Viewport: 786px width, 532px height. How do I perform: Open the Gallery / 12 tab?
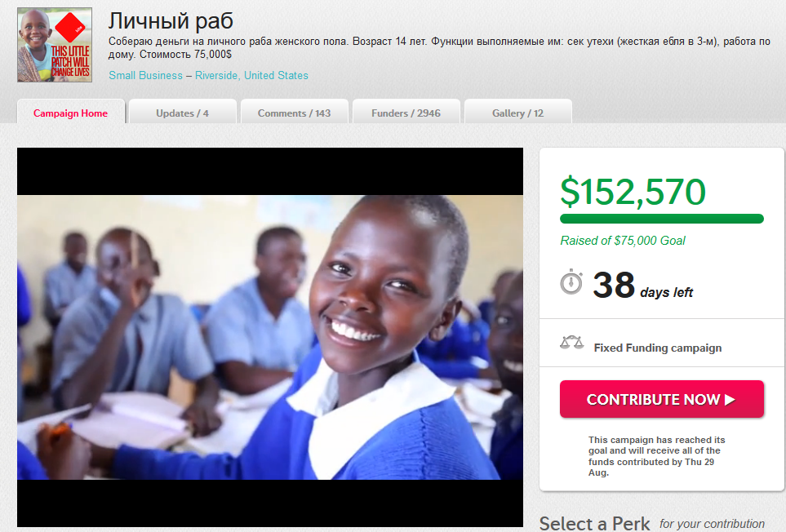[517, 113]
